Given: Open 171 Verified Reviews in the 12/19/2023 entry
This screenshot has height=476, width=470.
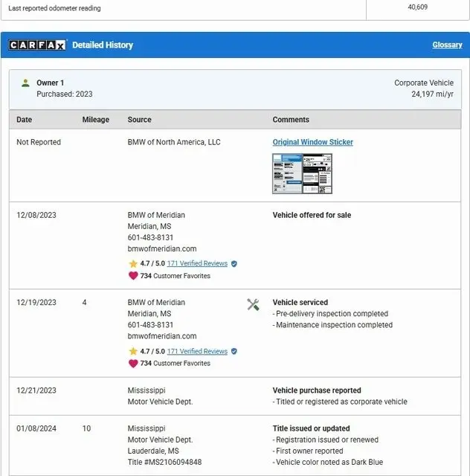Looking at the screenshot, I should (197, 352).
